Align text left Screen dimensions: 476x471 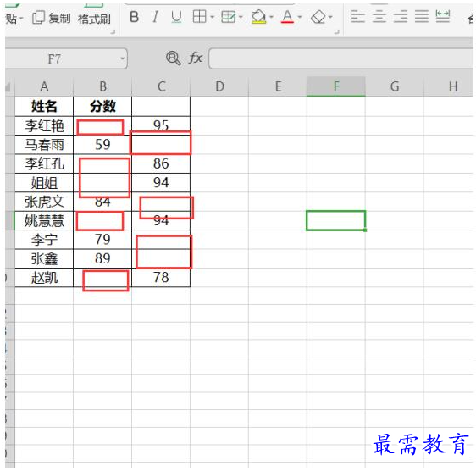click(x=357, y=16)
